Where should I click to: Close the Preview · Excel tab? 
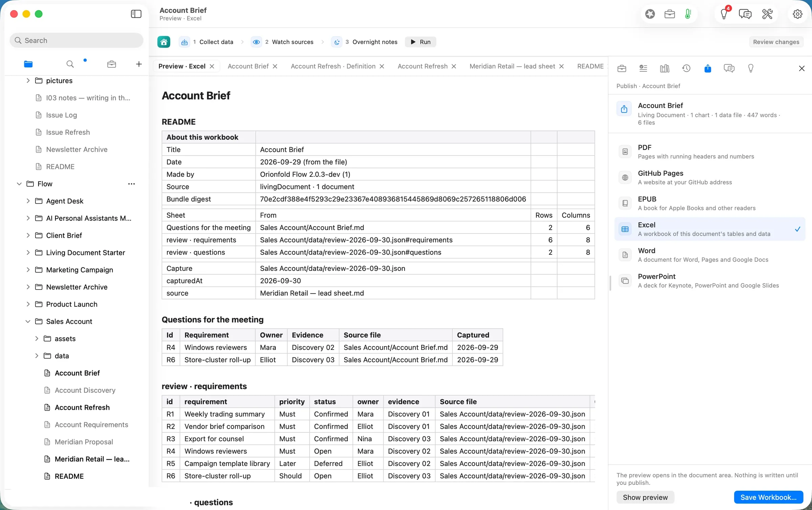tap(212, 66)
